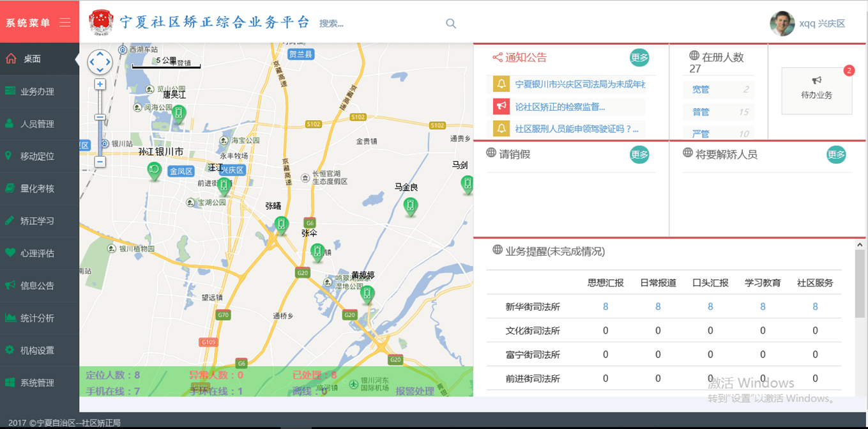Image resolution: width=868 pixels, height=429 pixels.
Task: Select the green map marker for 马金良
Action: pos(410,207)
